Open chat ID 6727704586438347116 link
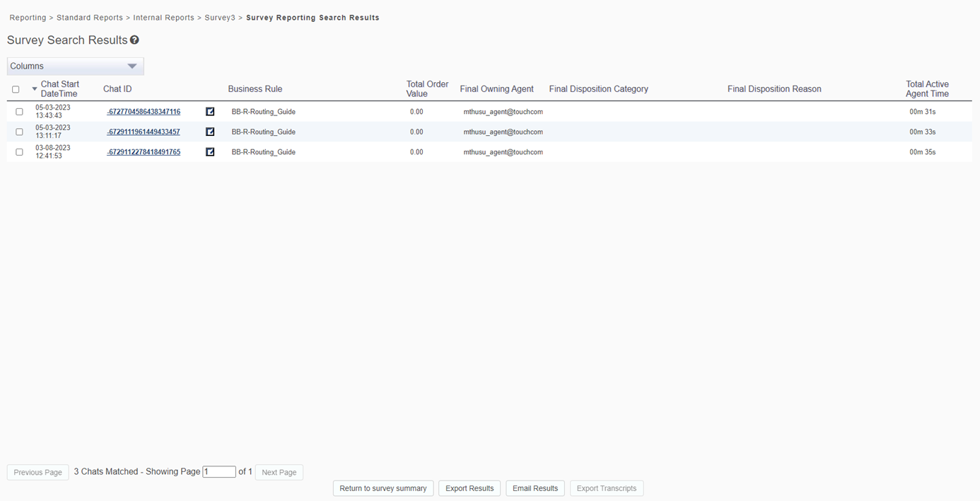The image size is (980, 501). [x=144, y=112]
